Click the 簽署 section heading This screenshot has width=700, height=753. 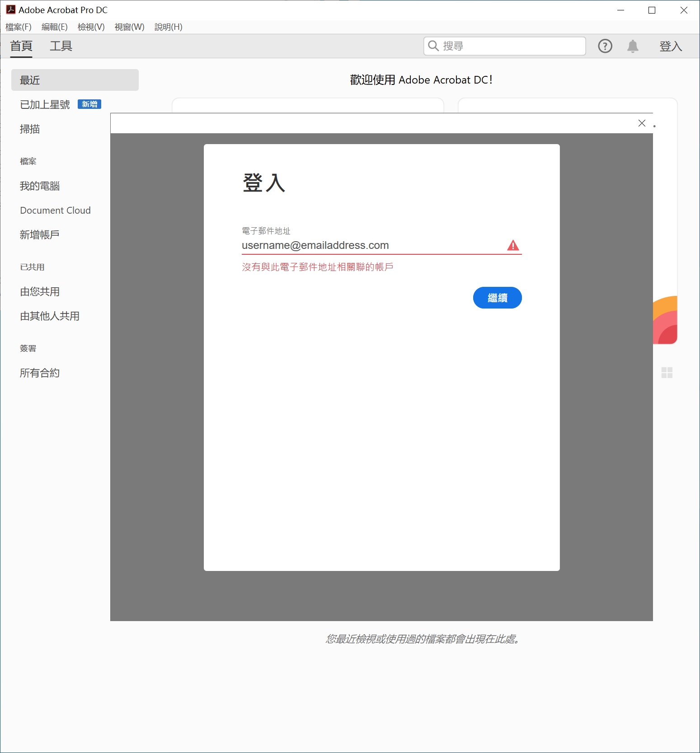pyautogui.click(x=28, y=348)
